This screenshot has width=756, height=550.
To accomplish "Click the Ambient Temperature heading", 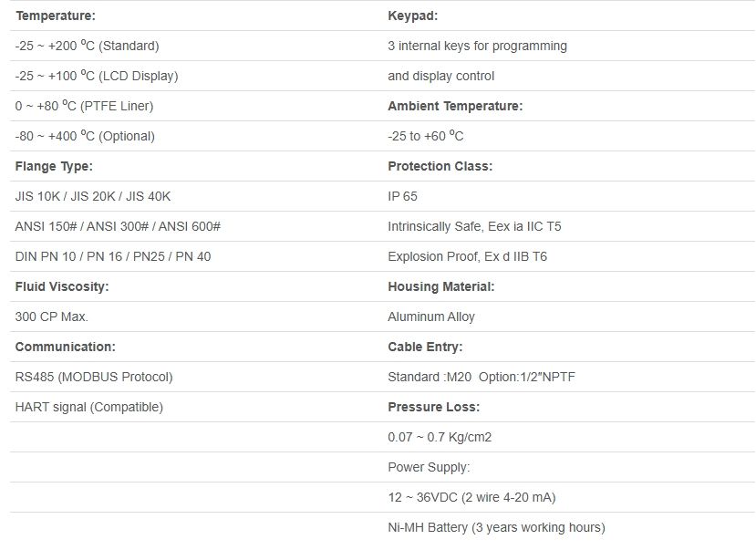I will [455, 106].
